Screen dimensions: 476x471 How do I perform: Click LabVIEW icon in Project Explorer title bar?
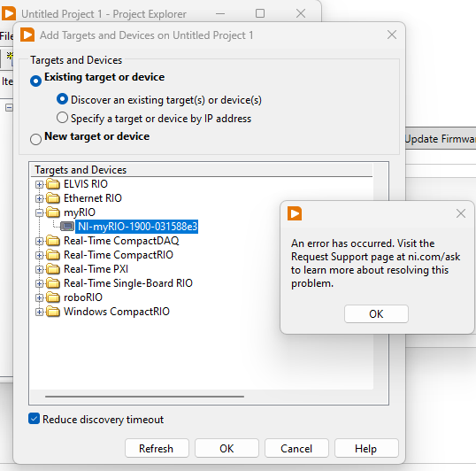[9, 13]
